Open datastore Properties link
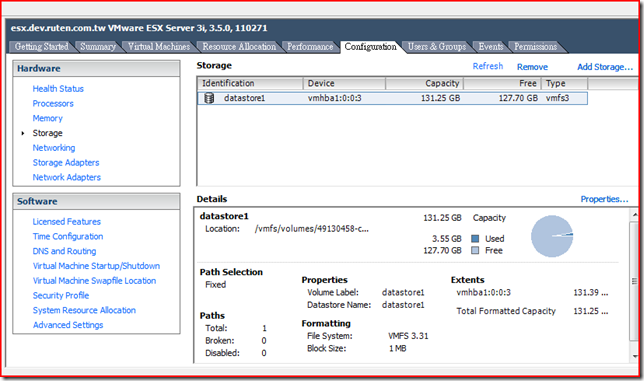The height and width of the screenshot is (381, 644). click(604, 199)
